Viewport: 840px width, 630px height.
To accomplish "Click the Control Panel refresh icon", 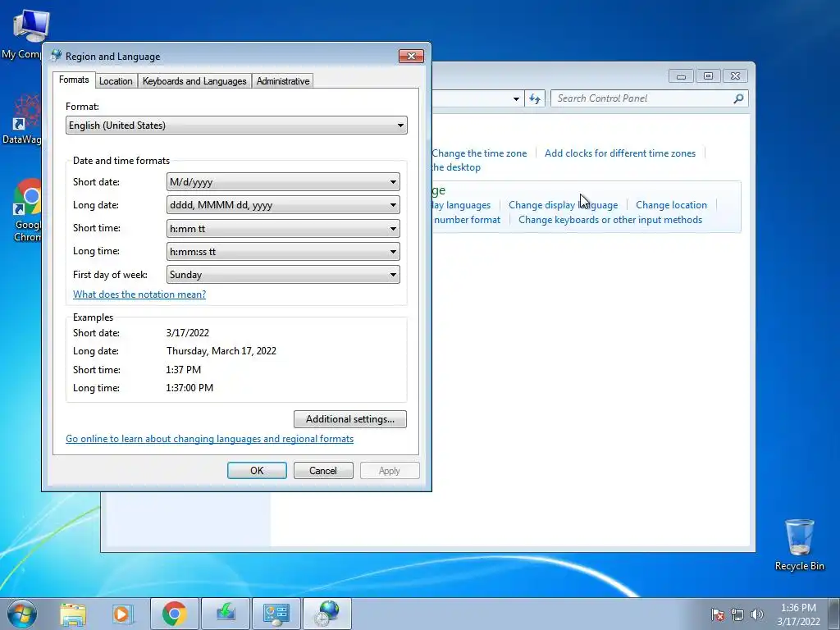I will pos(535,98).
